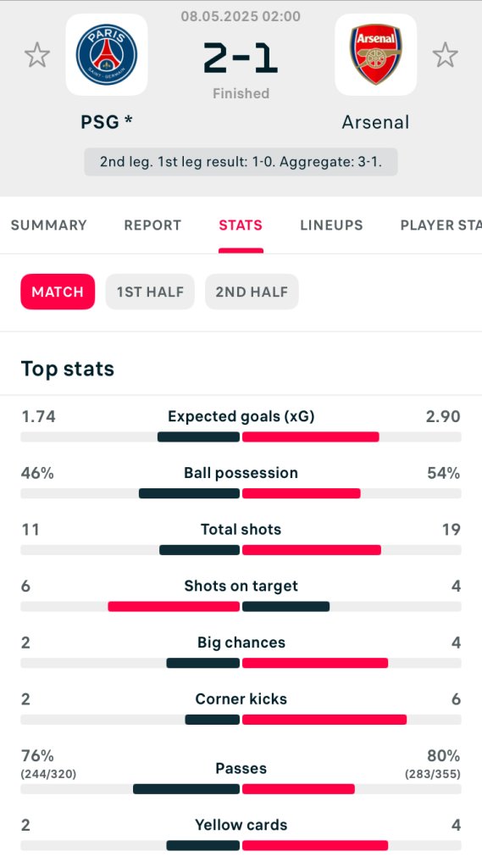Select the active STATS tab
The height and width of the screenshot is (868, 482).
click(241, 225)
